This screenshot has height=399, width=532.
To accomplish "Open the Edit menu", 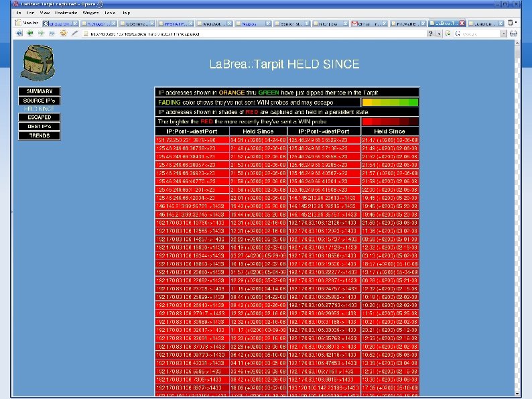I will [31, 13].
